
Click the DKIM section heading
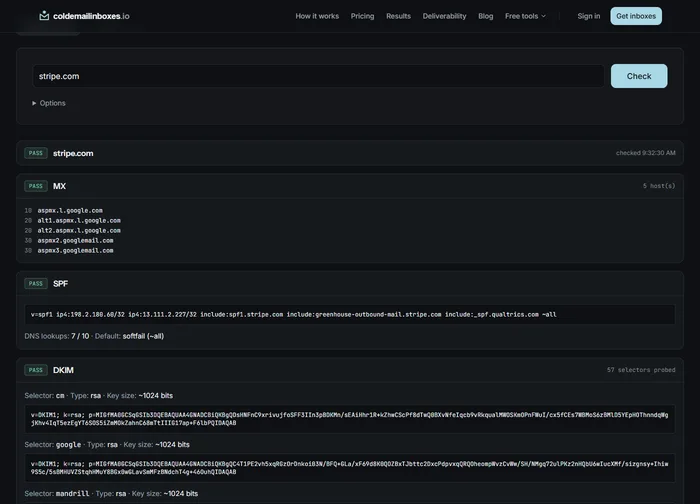[63, 370]
